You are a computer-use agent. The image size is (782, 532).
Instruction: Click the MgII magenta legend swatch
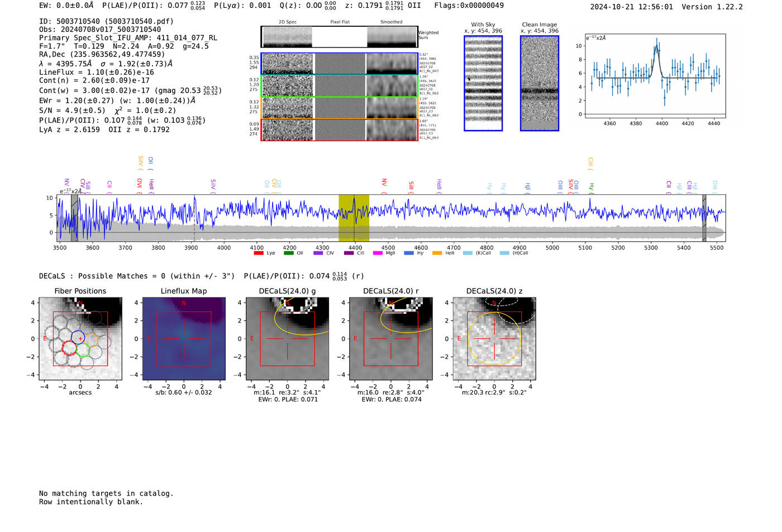(378, 253)
